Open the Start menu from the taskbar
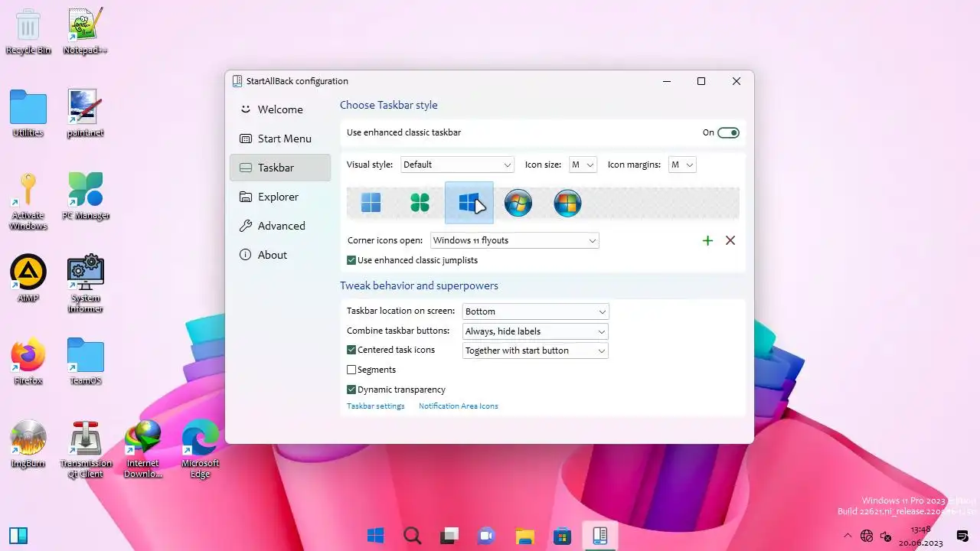 click(375, 536)
